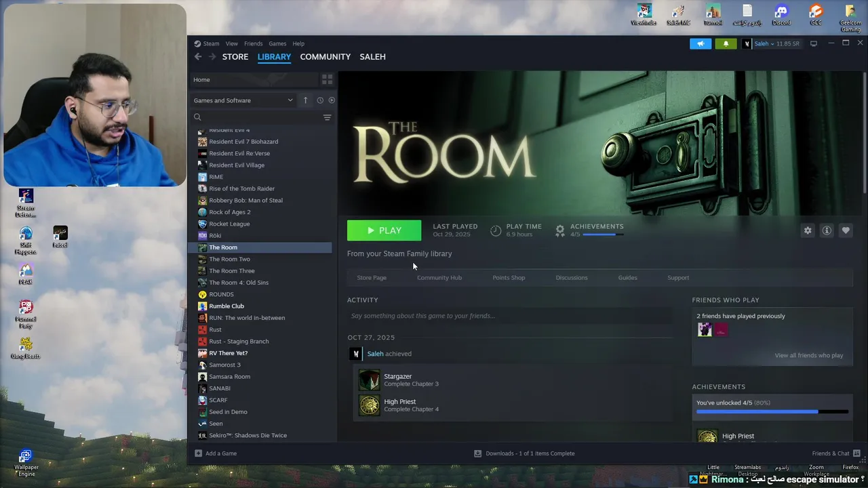Screen dimensions: 868x488
Task: Go back using the Steam back arrow
Action: coord(198,57)
